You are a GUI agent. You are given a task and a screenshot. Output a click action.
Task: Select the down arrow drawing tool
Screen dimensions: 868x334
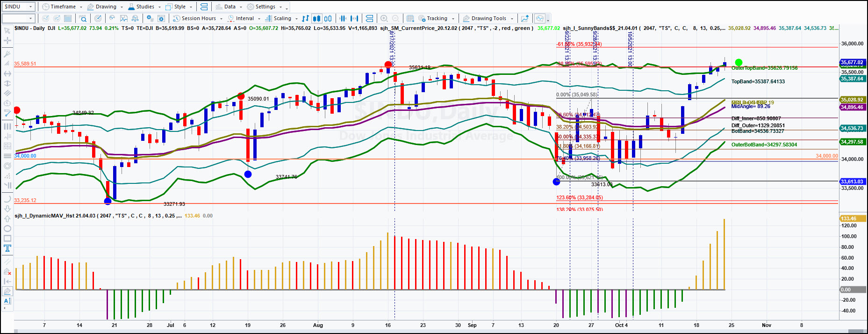[7, 209]
